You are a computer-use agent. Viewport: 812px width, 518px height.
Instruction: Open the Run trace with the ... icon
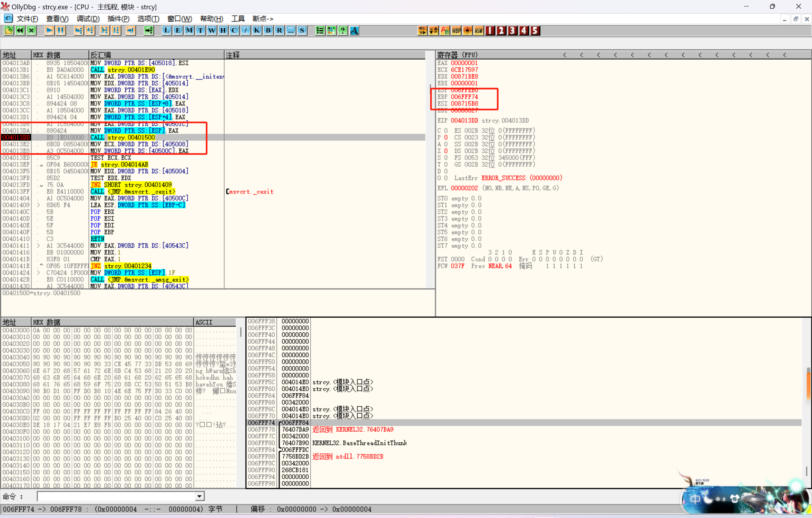(x=291, y=31)
